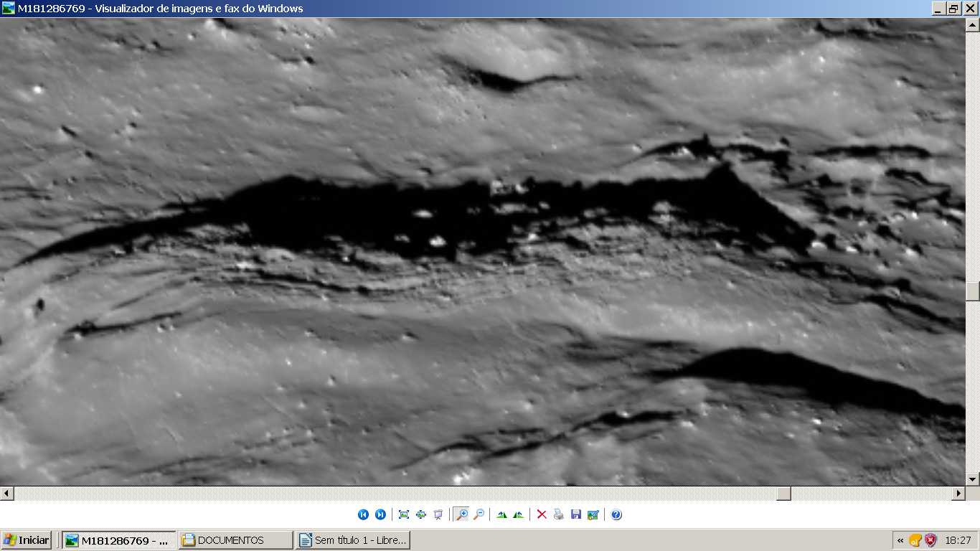Delete the image with red X
Image resolution: width=980 pixels, height=551 pixels.
[x=542, y=514]
